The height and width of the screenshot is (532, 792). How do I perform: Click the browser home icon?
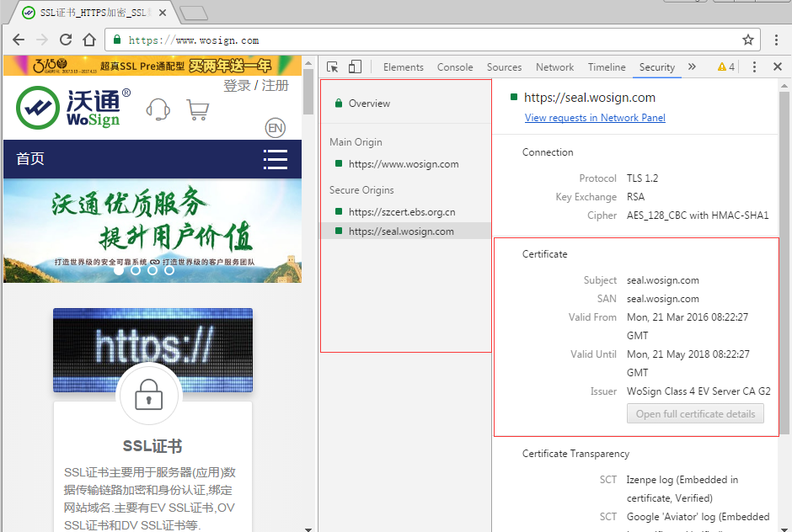(x=89, y=40)
